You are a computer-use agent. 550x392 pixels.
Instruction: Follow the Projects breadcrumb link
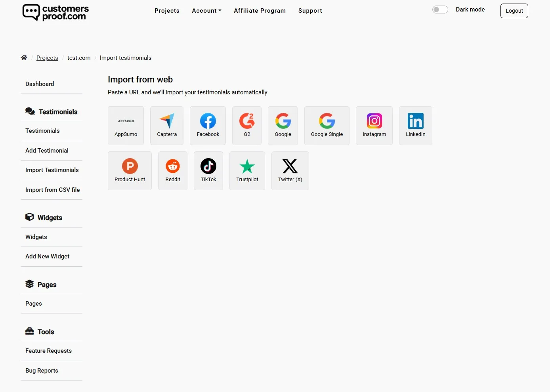coord(47,57)
